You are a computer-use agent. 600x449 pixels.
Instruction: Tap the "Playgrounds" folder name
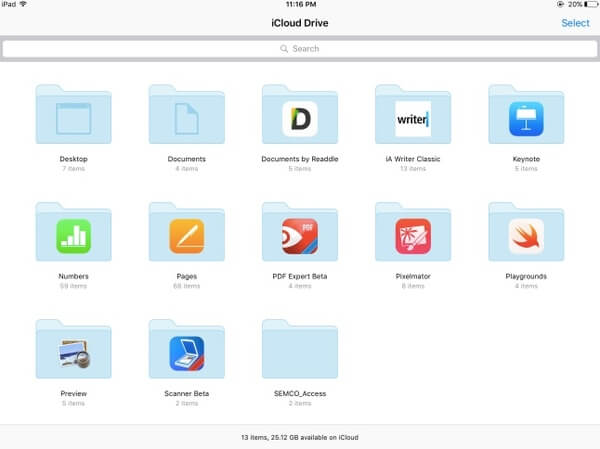point(526,276)
